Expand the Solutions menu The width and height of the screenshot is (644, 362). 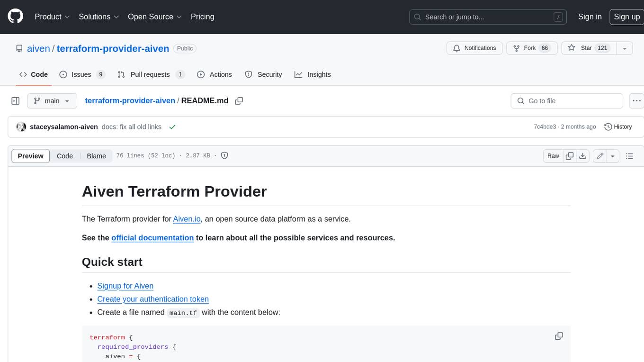[99, 17]
